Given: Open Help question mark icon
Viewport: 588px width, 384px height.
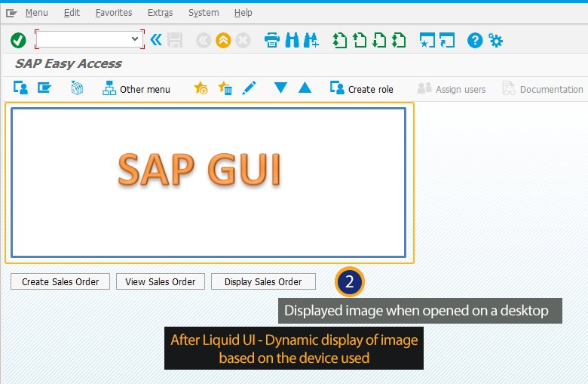Looking at the screenshot, I should pos(475,40).
